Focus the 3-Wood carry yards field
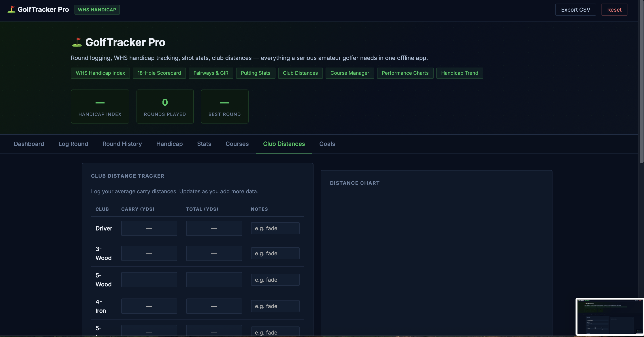 (x=149, y=253)
